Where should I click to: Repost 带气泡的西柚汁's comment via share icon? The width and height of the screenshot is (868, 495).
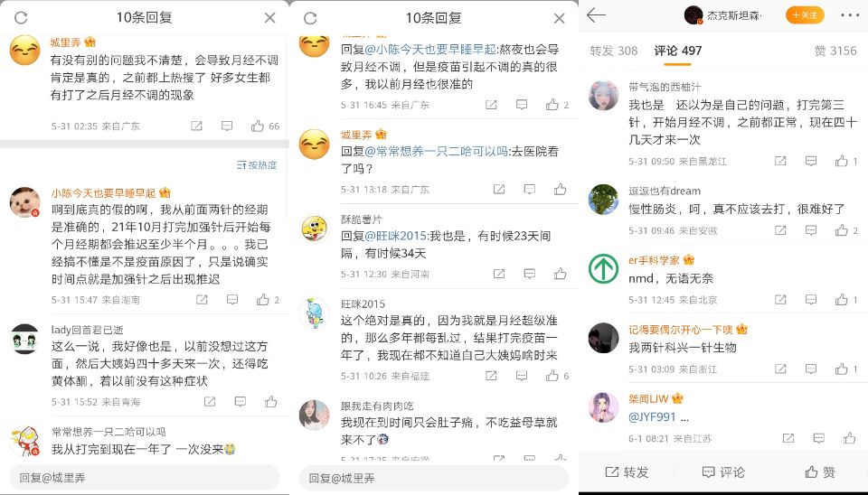coord(780,161)
